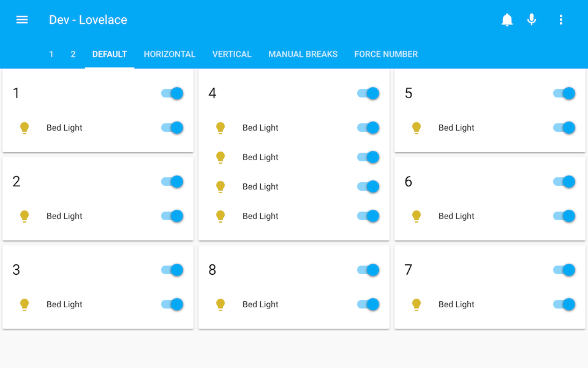Click the bulb icon in card 8

(x=221, y=304)
